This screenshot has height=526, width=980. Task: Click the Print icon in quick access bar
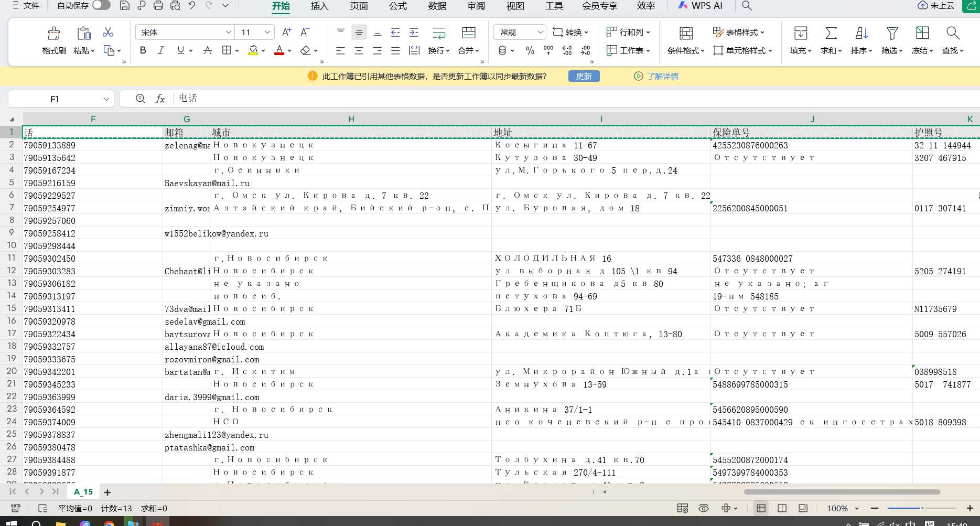pyautogui.click(x=158, y=6)
